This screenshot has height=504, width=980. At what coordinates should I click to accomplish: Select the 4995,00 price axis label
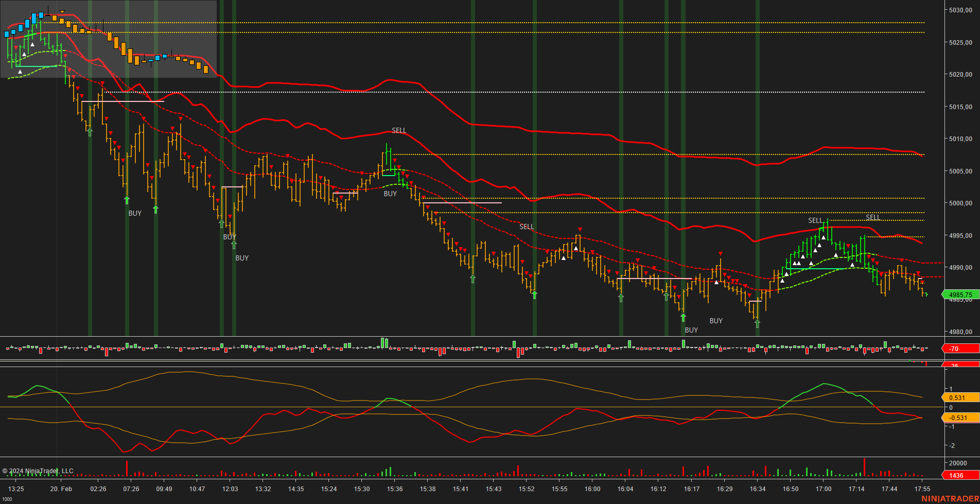click(x=960, y=235)
